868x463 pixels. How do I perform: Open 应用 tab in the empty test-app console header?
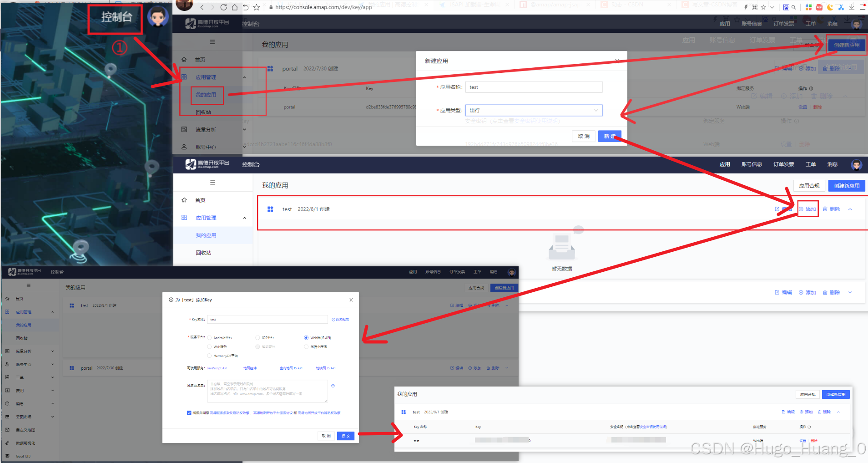[x=725, y=164]
